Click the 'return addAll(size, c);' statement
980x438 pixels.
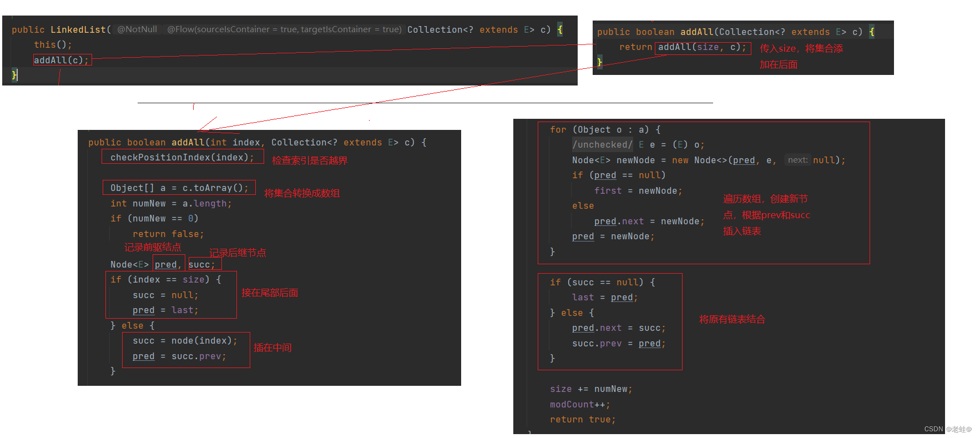pos(683,47)
